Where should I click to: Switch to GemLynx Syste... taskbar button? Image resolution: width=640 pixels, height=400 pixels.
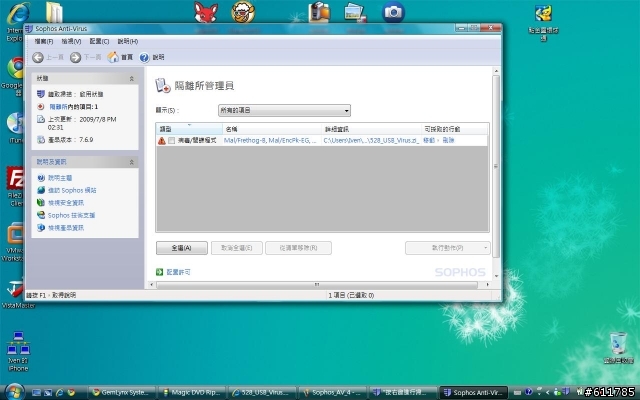122,392
